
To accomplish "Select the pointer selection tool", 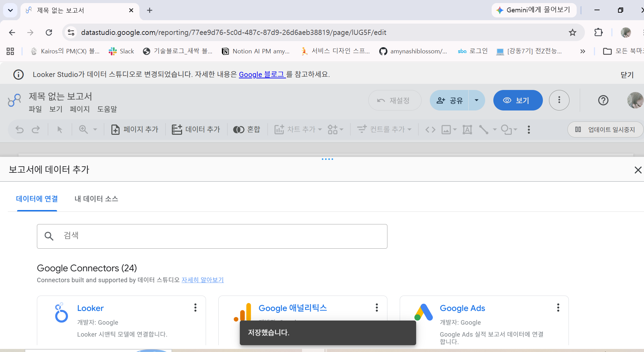I will point(60,129).
